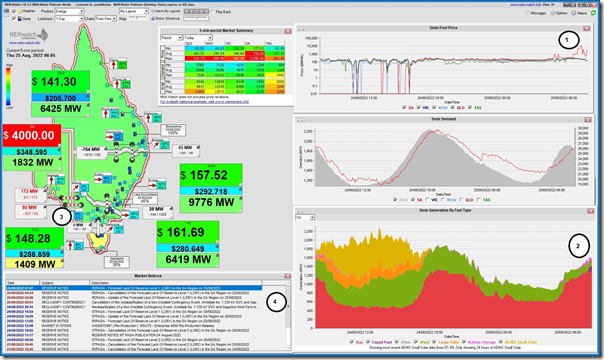Viewport: 604px width, 360px height.
Task: Collapse the Pool Price chart panel arrows
Action: coord(301,29)
